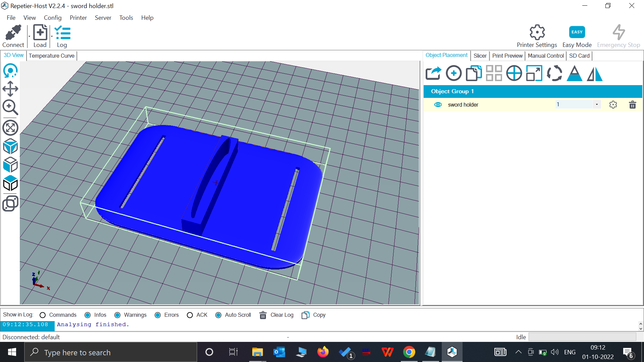The width and height of the screenshot is (644, 362).
Task: Click the Zoom magnifier tool
Action: (10, 107)
